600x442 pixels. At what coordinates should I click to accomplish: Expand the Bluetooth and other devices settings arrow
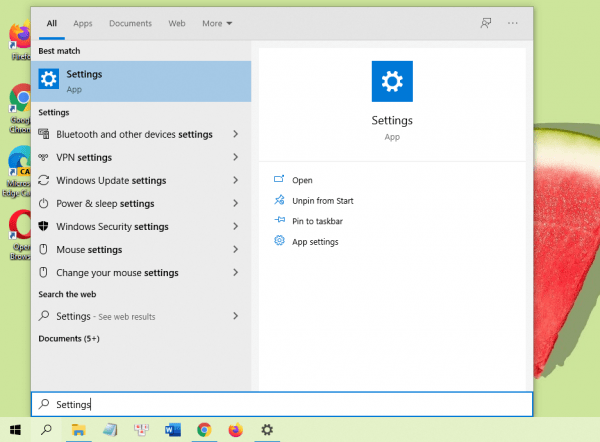[235, 134]
